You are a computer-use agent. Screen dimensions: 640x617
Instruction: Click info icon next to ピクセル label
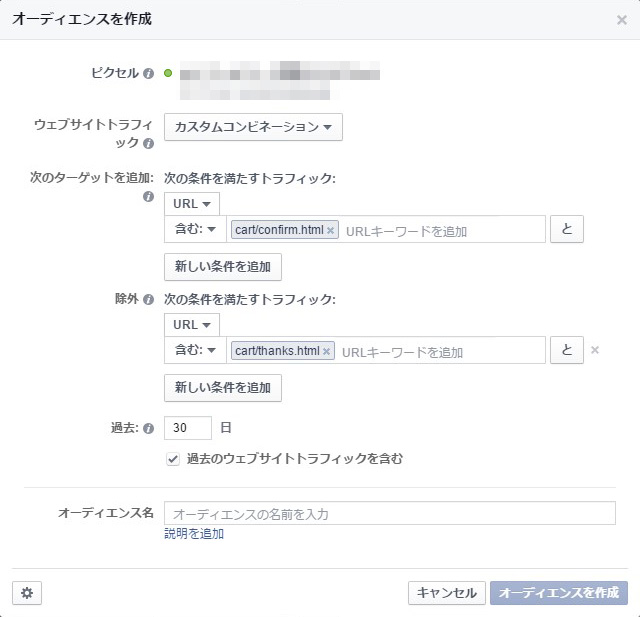[x=148, y=73]
